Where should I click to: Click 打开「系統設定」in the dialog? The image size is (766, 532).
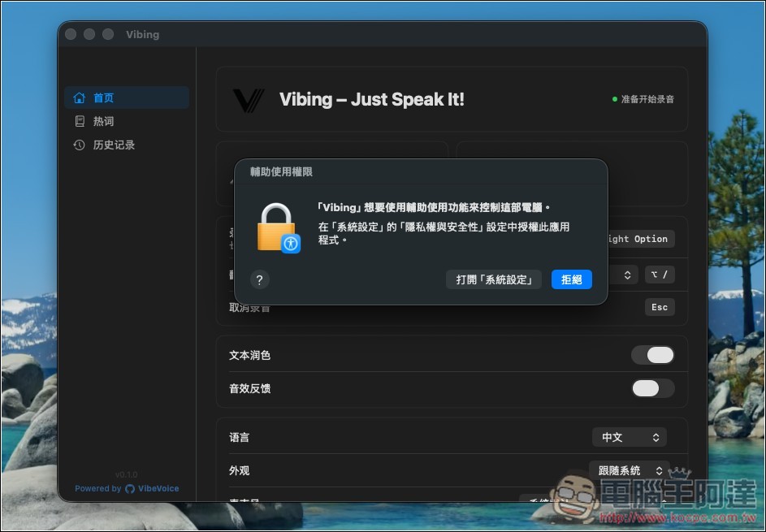[x=493, y=279]
